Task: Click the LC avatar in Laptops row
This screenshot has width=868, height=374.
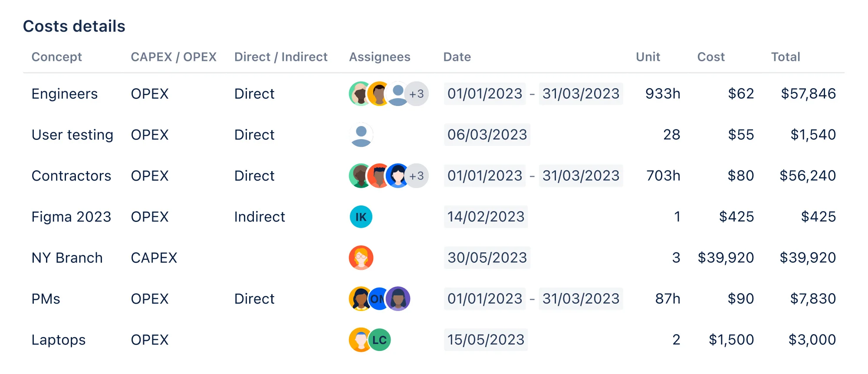Action: (x=380, y=340)
